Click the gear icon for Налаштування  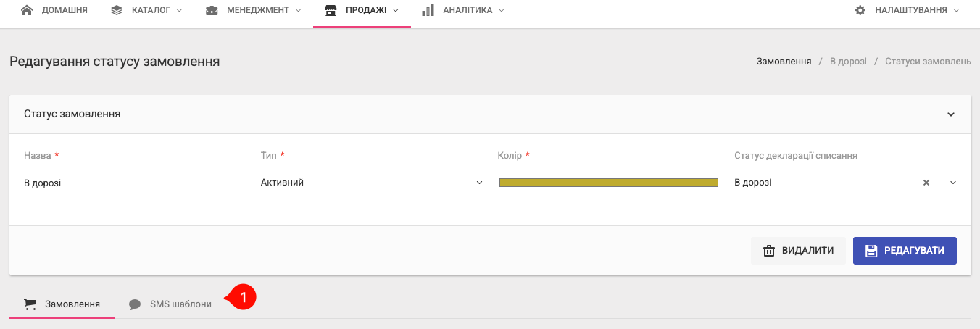point(860,10)
